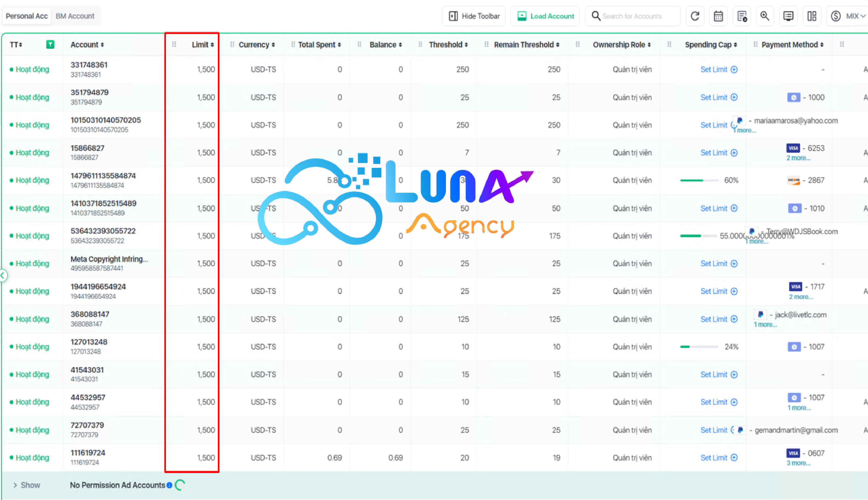
Task: Click the drag handle before Payment Method column
Action: tap(755, 44)
